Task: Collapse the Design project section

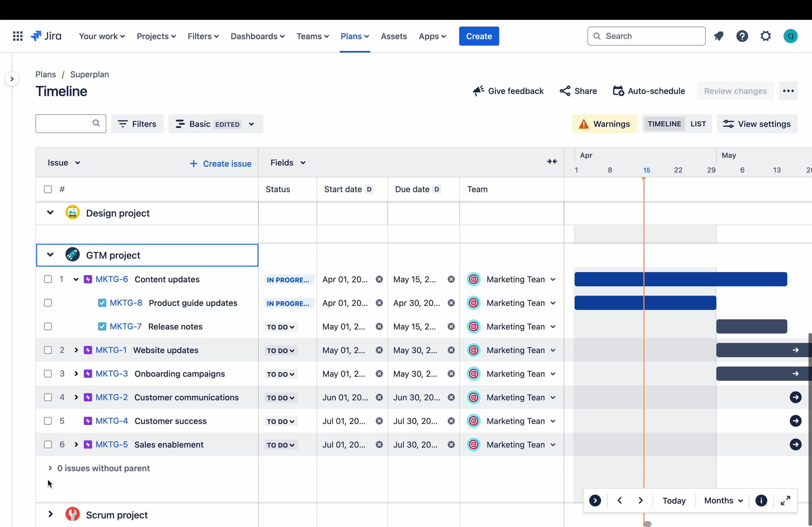Action: (x=50, y=213)
